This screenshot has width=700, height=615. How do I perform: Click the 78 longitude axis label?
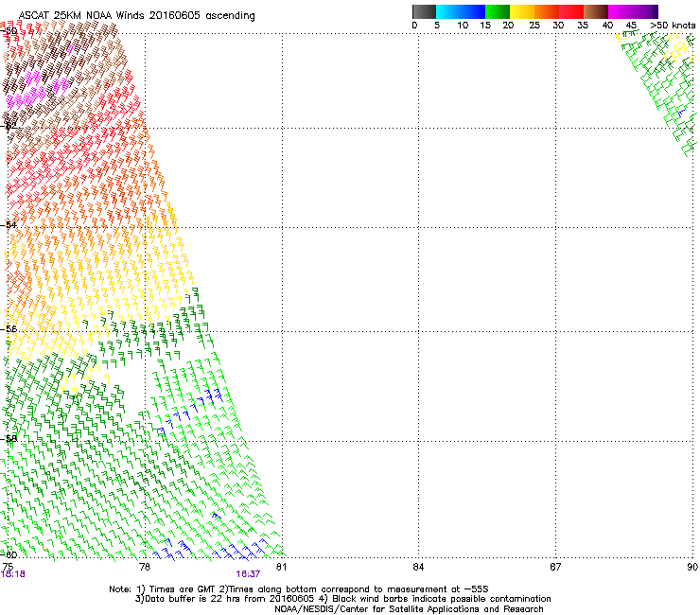click(x=145, y=567)
